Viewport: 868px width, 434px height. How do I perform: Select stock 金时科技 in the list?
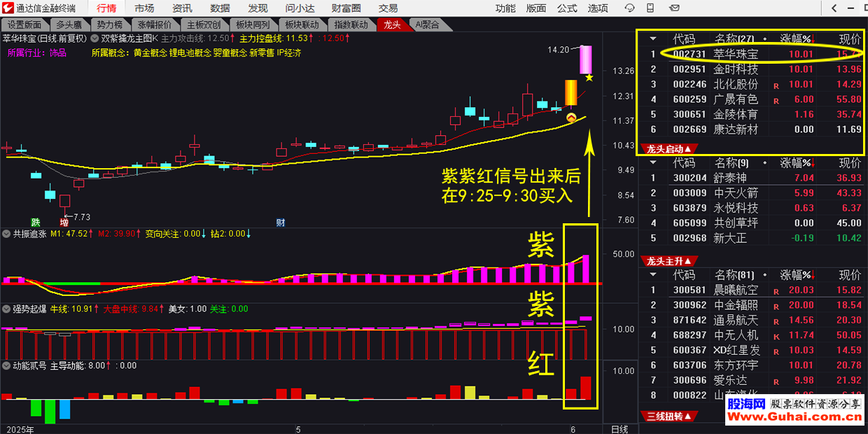[735, 69]
